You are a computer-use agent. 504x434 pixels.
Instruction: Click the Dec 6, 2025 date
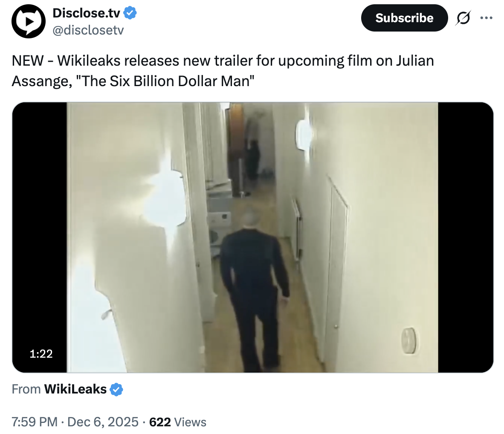point(103,422)
